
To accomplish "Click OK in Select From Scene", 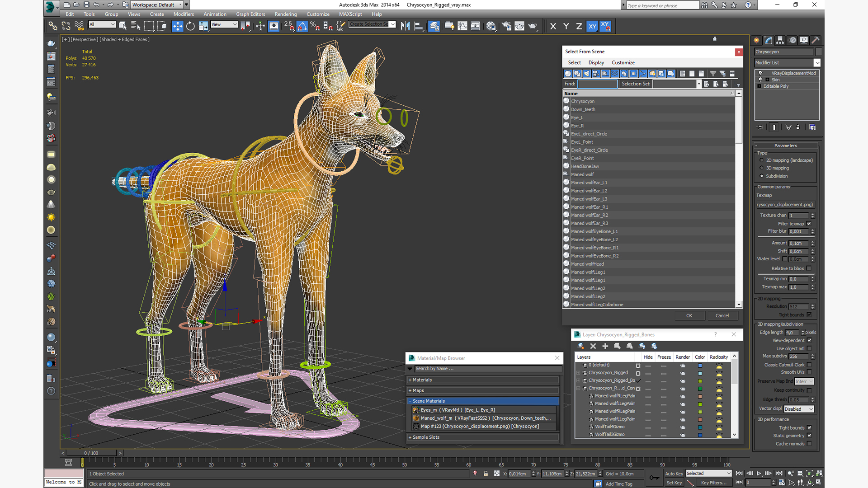I will (x=689, y=316).
